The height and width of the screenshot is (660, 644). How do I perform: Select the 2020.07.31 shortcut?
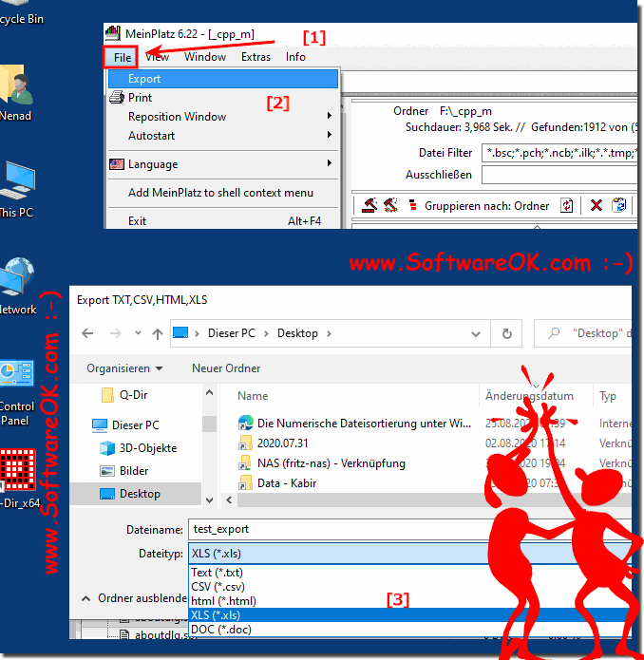pos(274,443)
